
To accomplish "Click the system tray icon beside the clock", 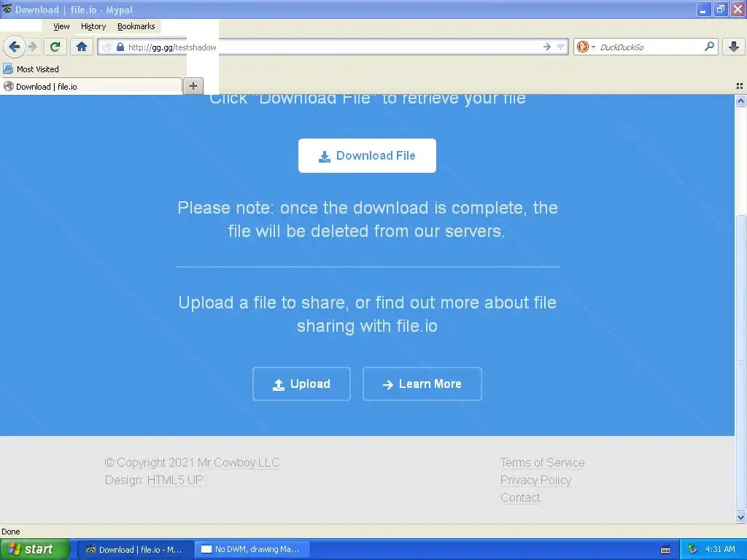I will tap(692, 550).
